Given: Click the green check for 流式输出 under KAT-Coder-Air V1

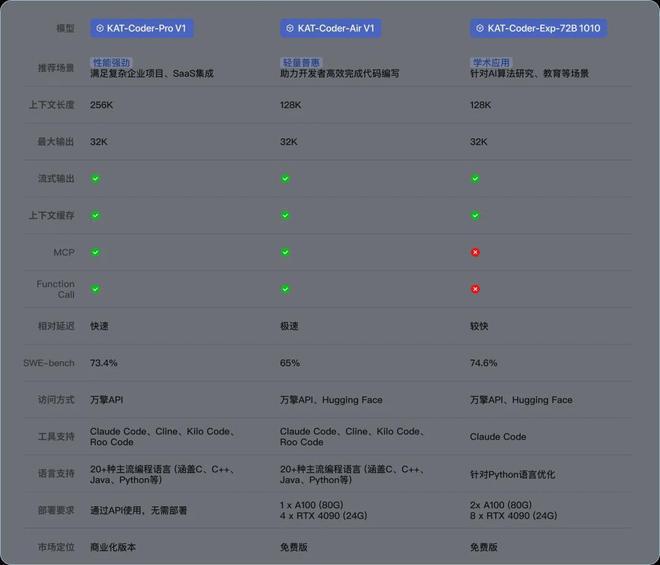Looking at the screenshot, I should coord(285,179).
